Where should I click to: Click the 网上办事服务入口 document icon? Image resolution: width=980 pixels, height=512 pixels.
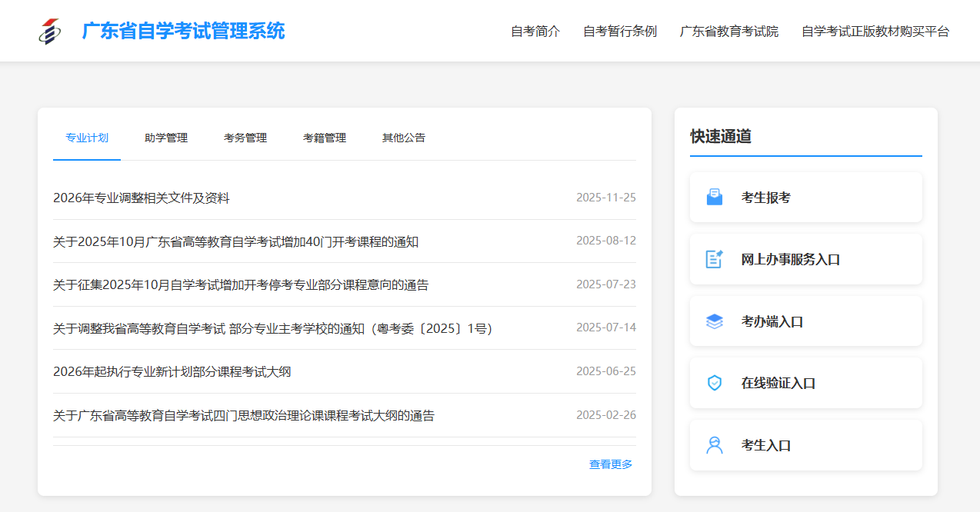click(x=715, y=259)
